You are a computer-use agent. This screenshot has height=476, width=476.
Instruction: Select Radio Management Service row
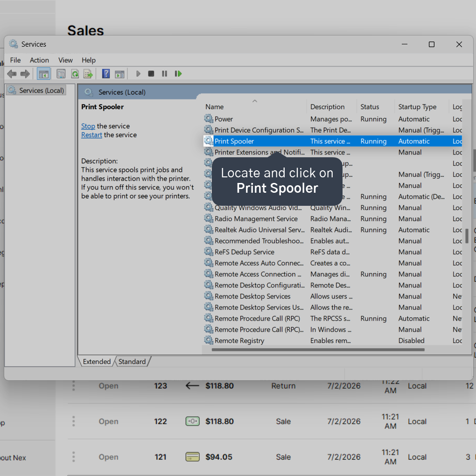click(333, 219)
